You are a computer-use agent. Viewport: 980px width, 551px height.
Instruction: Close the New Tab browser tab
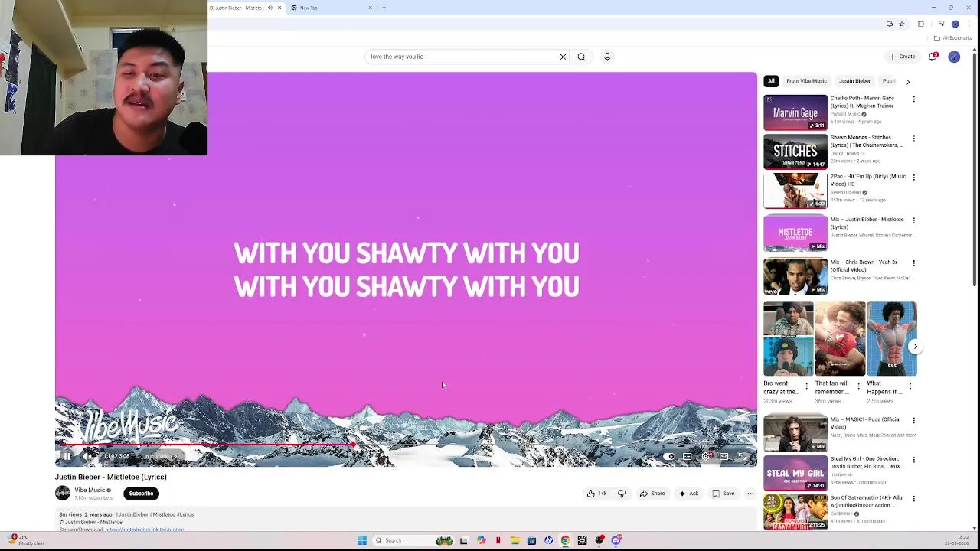[371, 8]
